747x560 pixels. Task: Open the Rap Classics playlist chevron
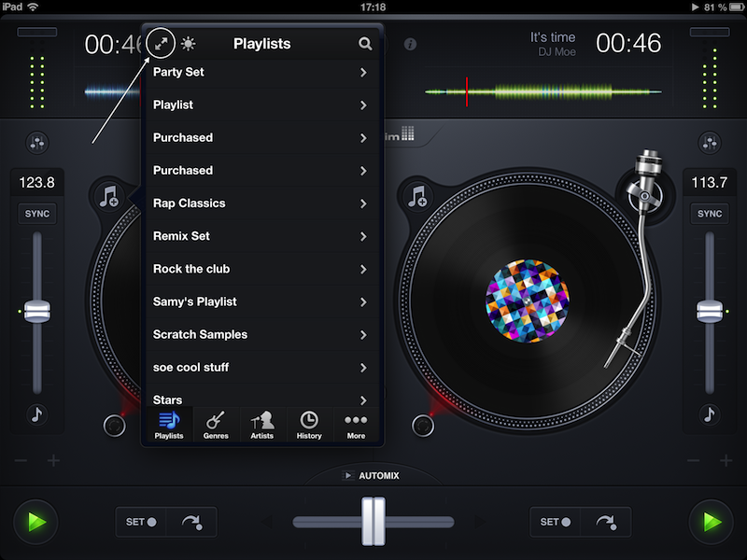coord(363,203)
